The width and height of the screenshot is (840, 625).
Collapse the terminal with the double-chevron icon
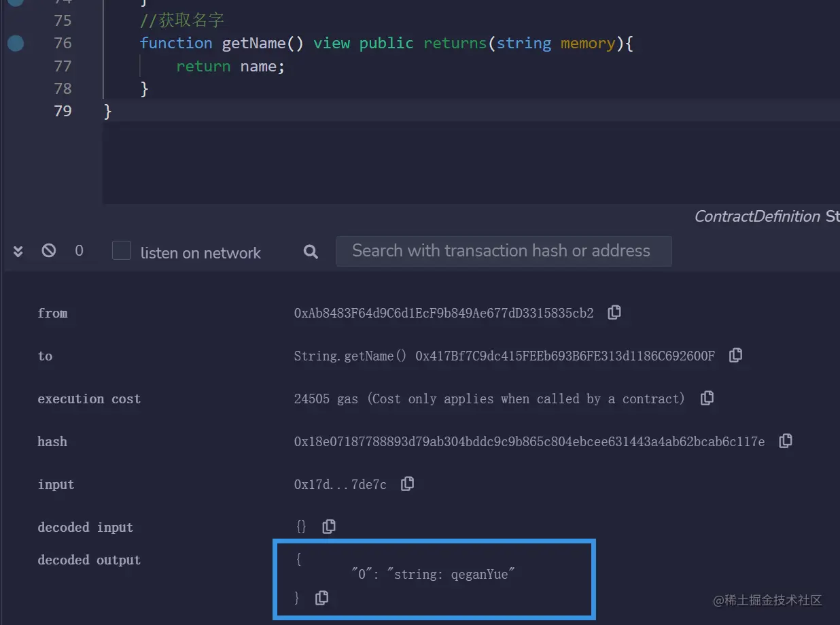(x=18, y=252)
